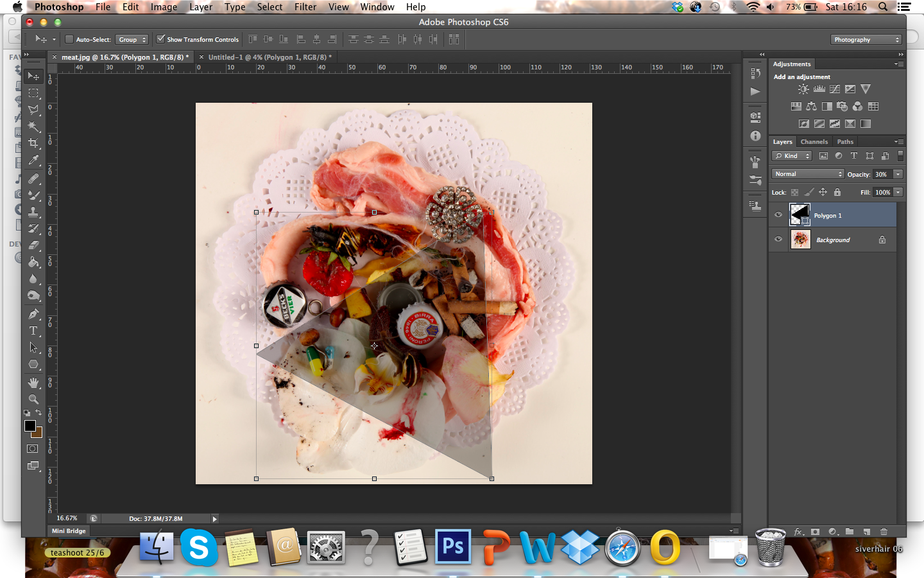Switch to the Channels tab

coord(814,141)
